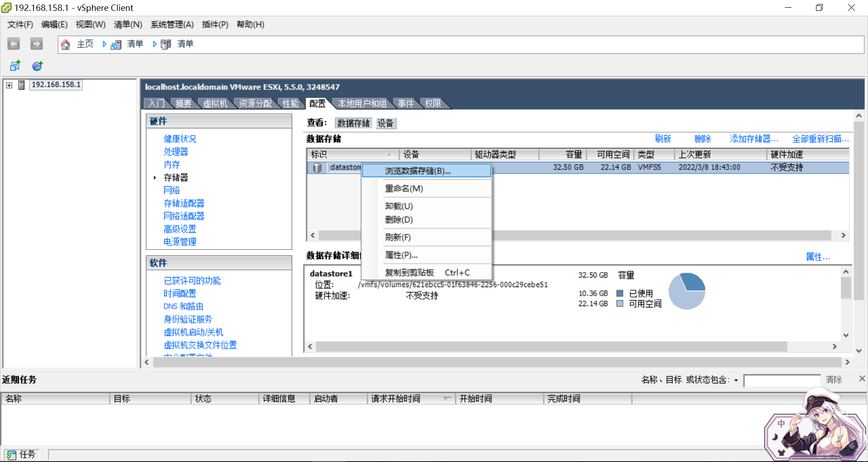Click the Home (主页) icon in navigation bar
The height and width of the screenshot is (462, 868).
coord(66,44)
